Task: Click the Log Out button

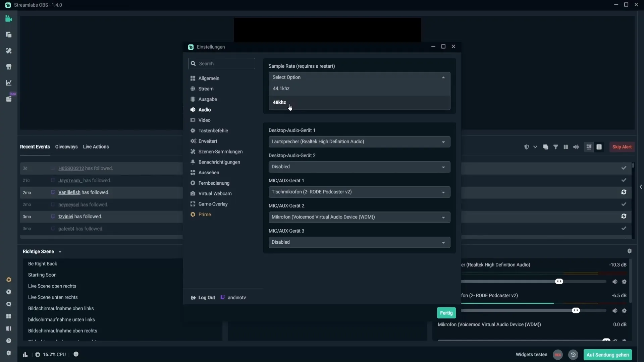Action: tap(204, 297)
